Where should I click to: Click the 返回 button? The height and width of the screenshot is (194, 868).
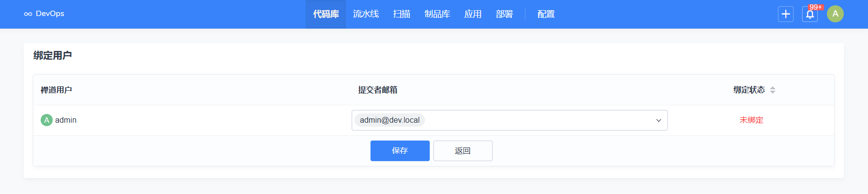tap(463, 151)
